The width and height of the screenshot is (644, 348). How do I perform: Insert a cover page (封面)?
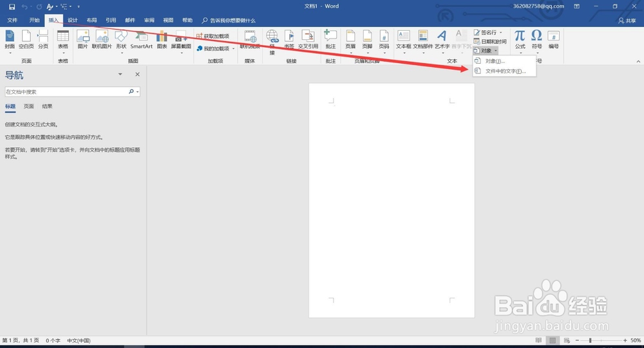tap(10, 41)
